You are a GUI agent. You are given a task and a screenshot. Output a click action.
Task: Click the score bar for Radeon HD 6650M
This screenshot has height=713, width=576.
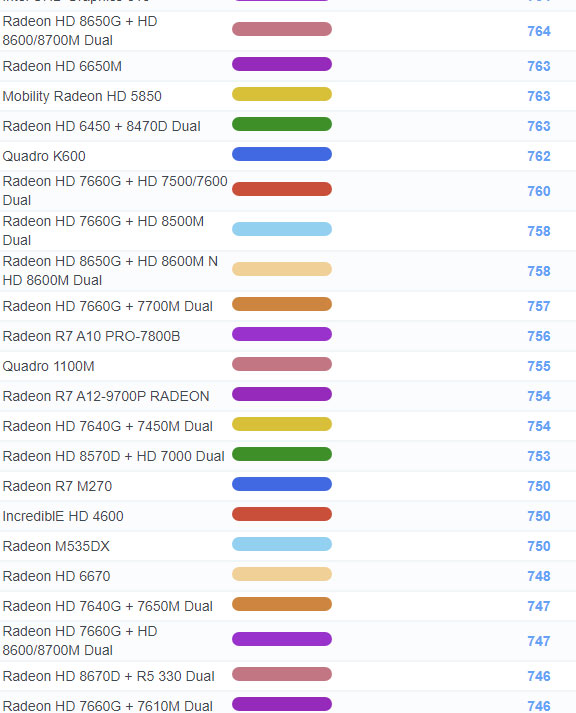pos(282,64)
